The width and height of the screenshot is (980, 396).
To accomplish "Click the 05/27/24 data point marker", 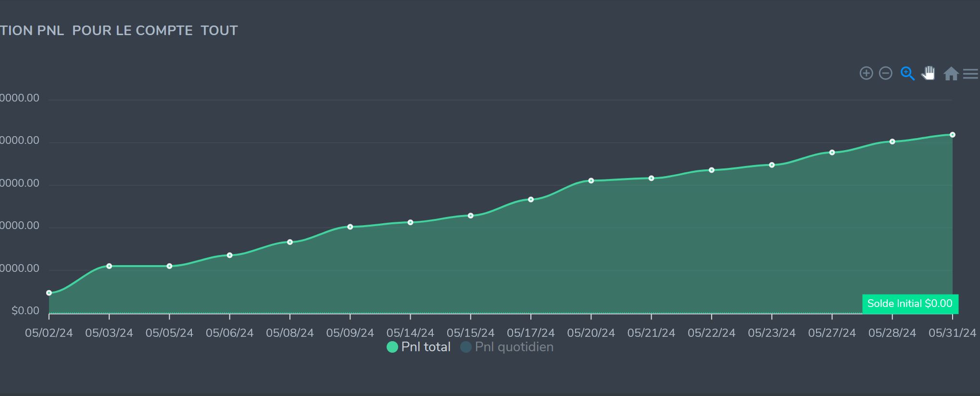I will click(832, 153).
